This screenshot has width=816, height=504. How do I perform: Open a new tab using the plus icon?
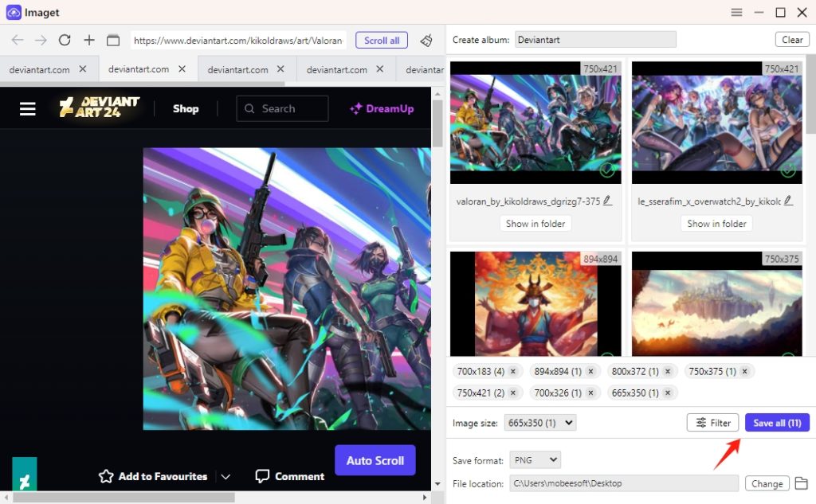click(88, 40)
